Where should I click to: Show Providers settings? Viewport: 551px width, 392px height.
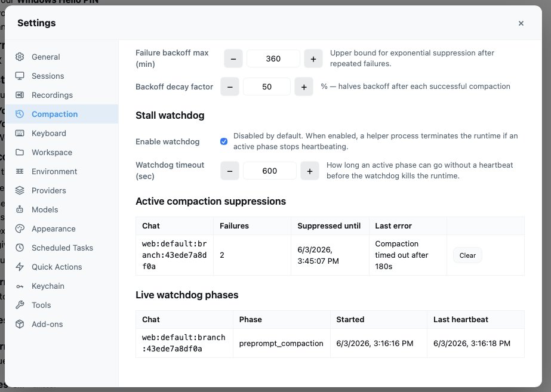(x=62, y=190)
